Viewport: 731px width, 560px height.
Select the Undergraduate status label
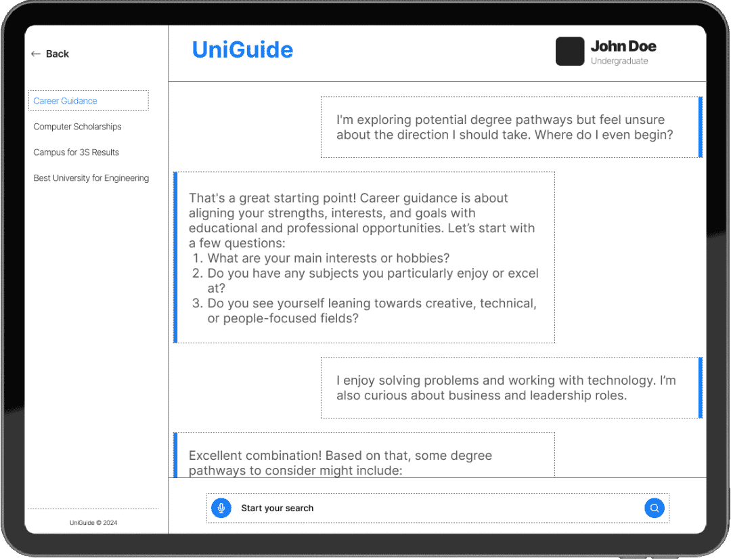(x=618, y=60)
